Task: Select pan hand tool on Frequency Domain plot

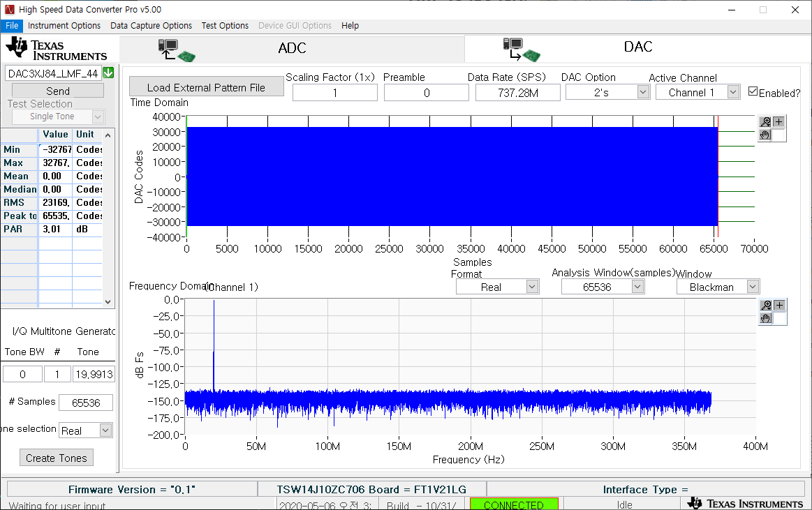Action: [x=766, y=318]
